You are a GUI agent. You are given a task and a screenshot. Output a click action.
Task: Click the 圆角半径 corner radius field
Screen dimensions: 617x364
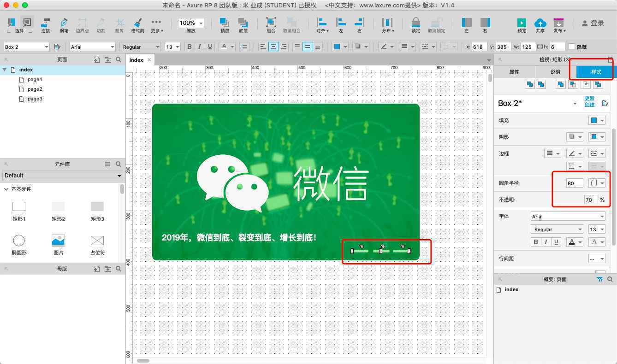(575, 183)
